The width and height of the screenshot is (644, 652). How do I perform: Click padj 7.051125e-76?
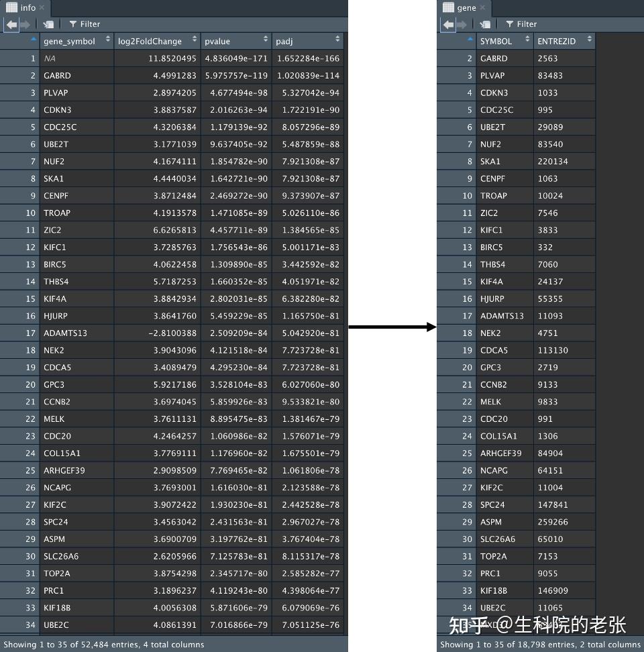pyautogui.click(x=311, y=625)
